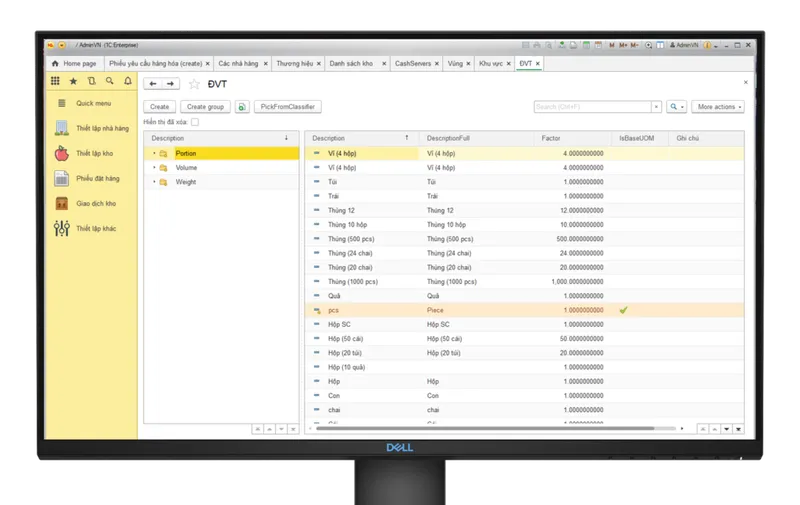
Task: Click the Search (Ctrl+F) input field
Action: tap(593, 107)
